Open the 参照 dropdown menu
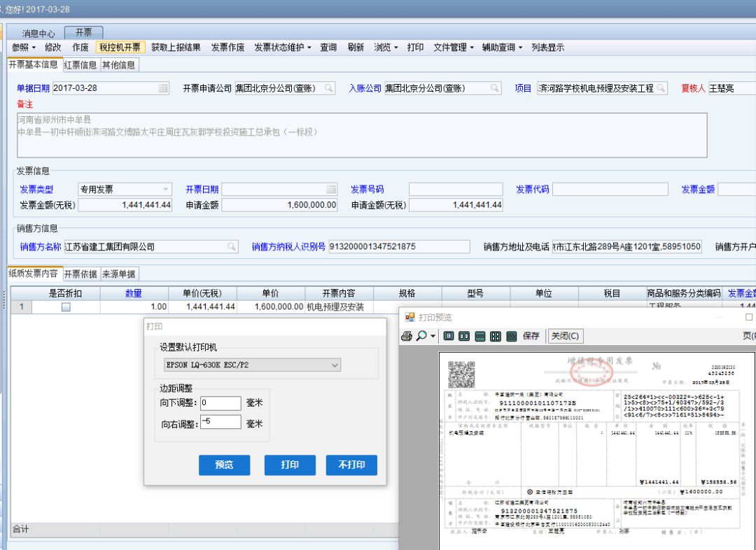Screen dimensions: 756x550 pos(24,48)
